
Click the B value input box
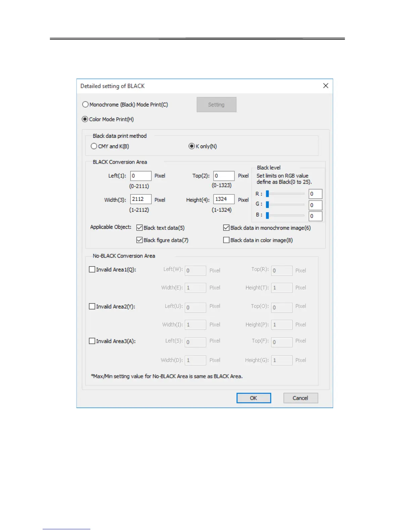[315, 216]
